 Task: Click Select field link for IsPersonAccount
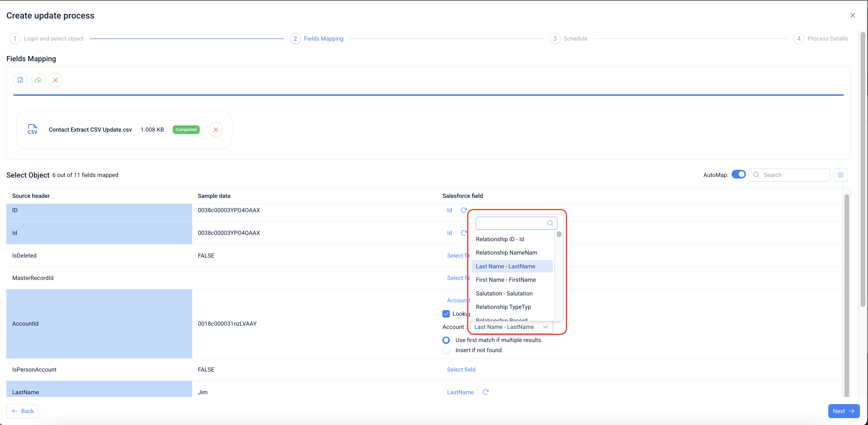(461, 370)
